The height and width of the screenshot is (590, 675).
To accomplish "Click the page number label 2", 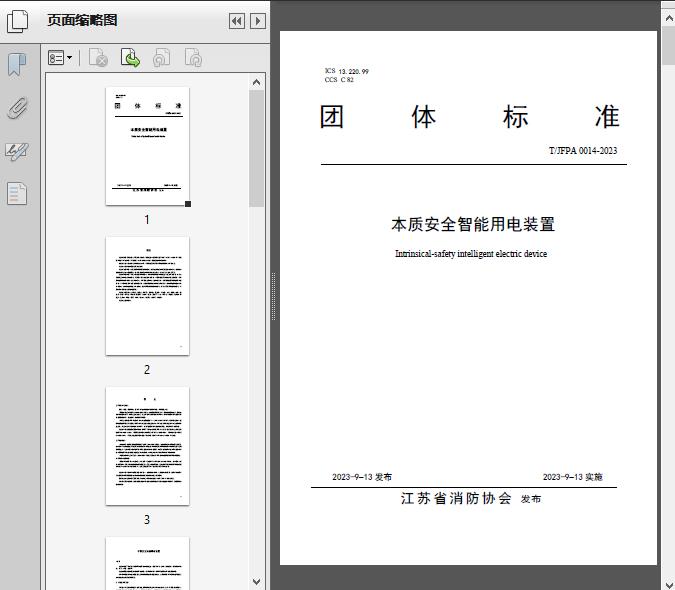I will point(147,369).
